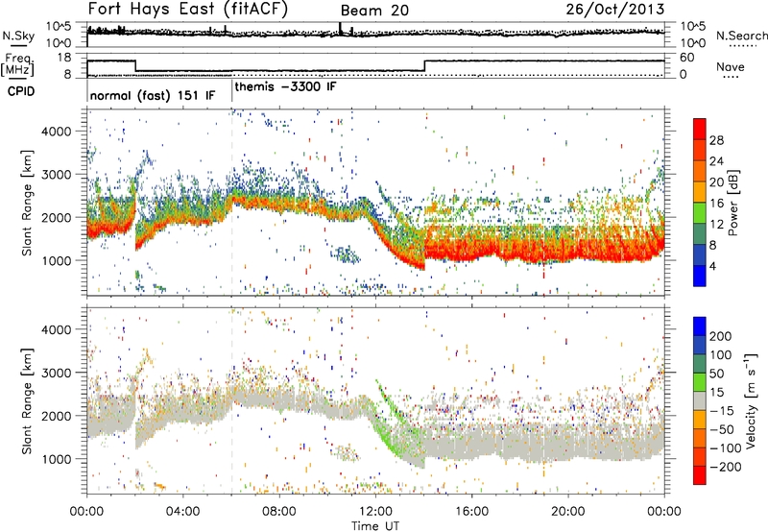Click the 'Power [dB]' colorbar label

tap(733, 203)
